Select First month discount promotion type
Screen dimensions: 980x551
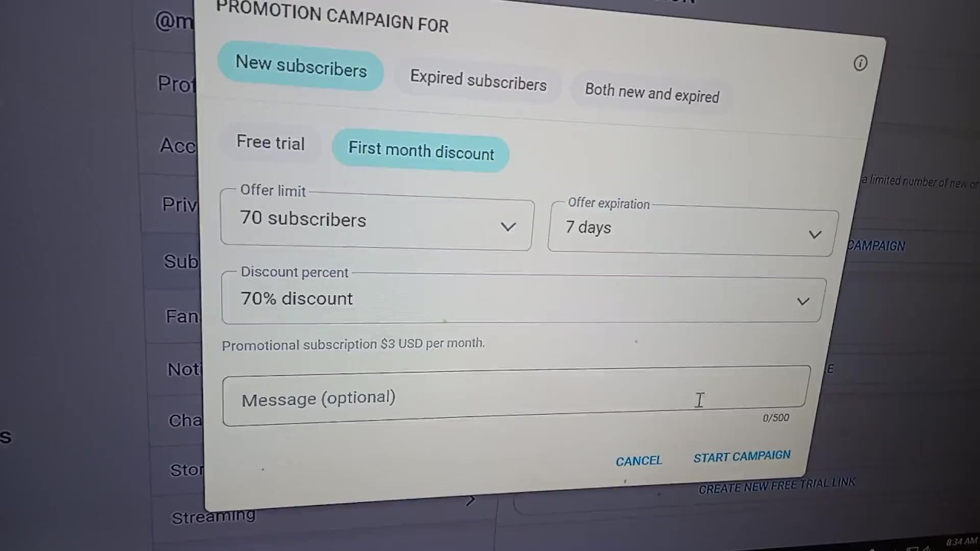[420, 151]
